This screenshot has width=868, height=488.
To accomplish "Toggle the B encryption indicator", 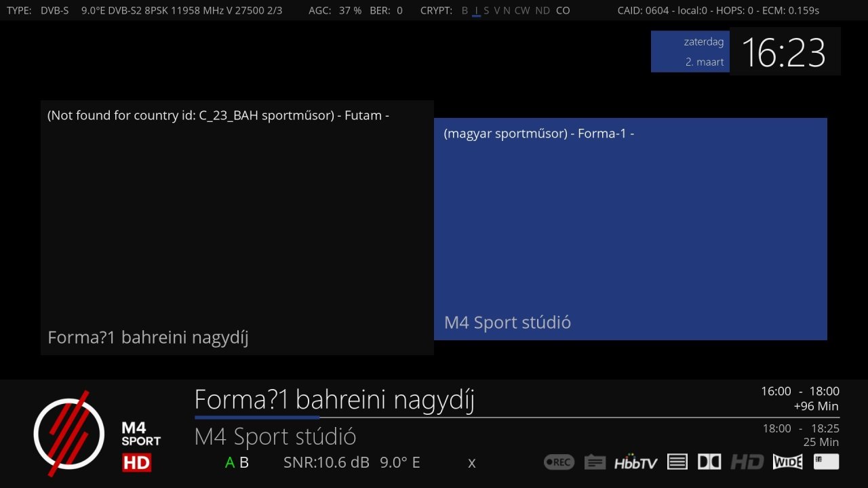I will (x=464, y=11).
